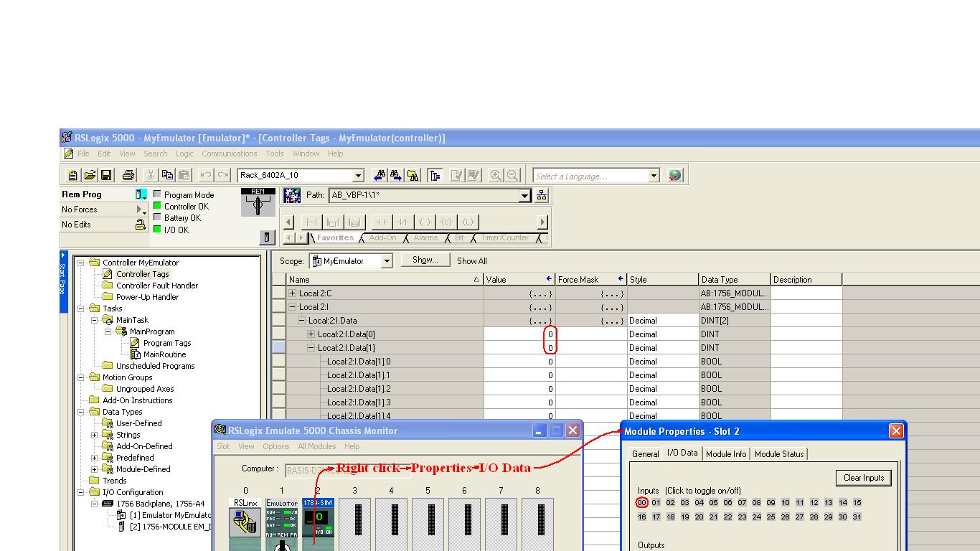Insert an Examine Off contact instruction
This screenshot has width=980, height=551.
tap(403, 222)
